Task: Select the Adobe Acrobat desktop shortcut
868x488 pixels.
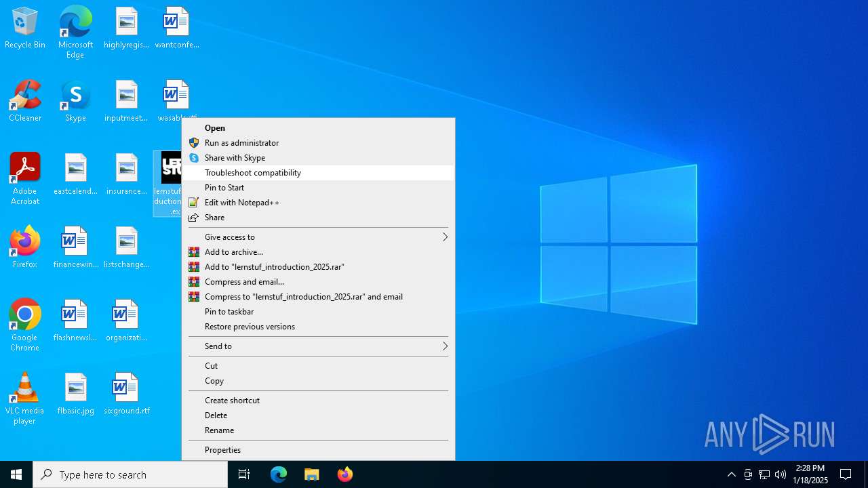Action: click(x=25, y=179)
